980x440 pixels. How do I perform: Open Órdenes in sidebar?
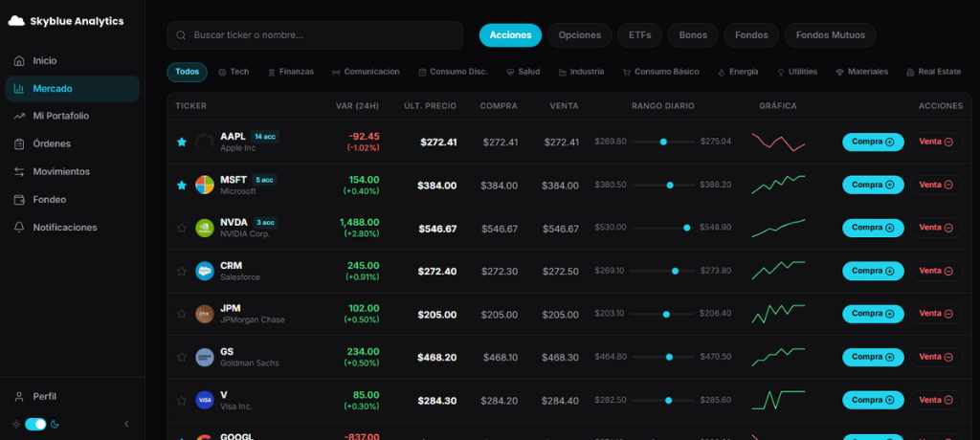pyautogui.click(x=72, y=143)
